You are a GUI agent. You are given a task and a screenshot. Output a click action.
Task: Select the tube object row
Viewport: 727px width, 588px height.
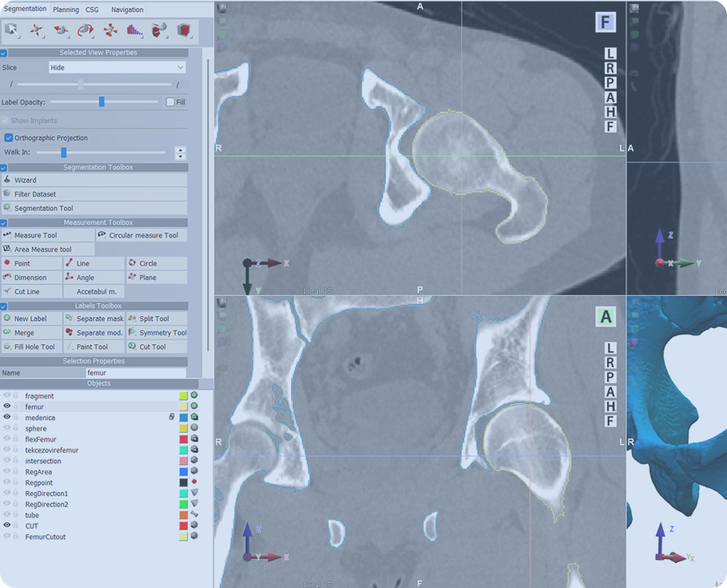101,515
